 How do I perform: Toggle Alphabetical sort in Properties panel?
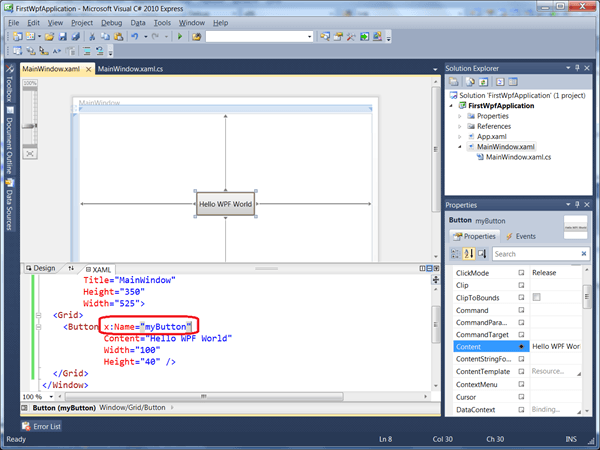point(469,253)
